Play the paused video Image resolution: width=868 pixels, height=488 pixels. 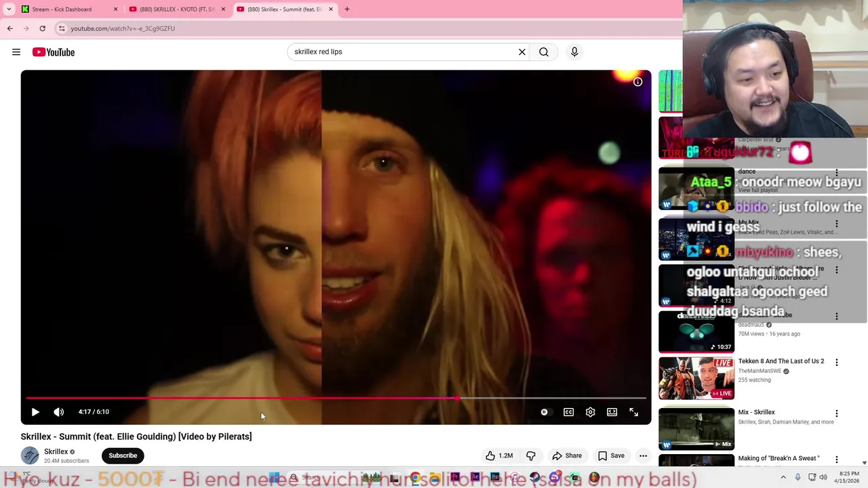point(35,412)
